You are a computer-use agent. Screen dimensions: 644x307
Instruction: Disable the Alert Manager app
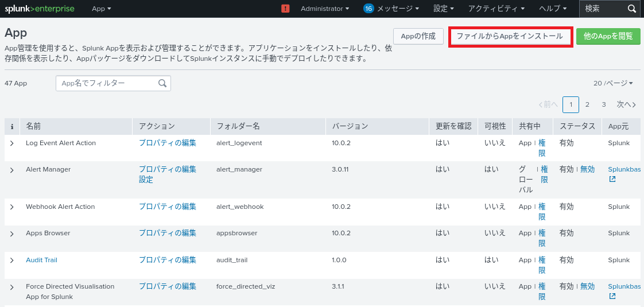coord(587,169)
